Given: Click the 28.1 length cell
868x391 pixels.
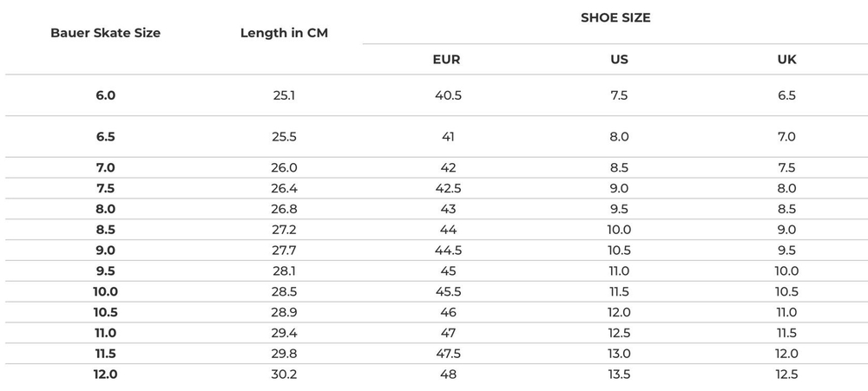Looking at the screenshot, I should point(284,270).
